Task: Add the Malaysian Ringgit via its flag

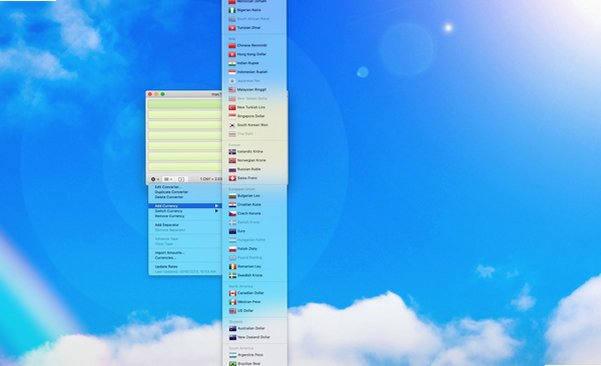Action: coord(232,89)
